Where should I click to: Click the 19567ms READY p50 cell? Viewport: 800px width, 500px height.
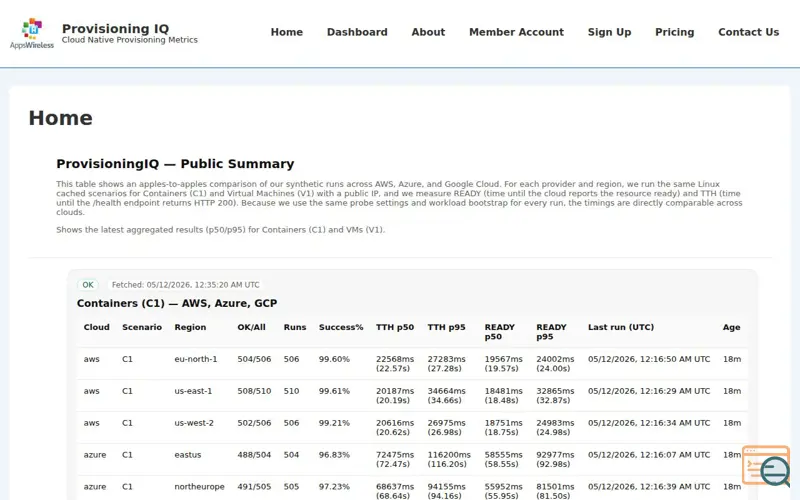tap(504, 364)
